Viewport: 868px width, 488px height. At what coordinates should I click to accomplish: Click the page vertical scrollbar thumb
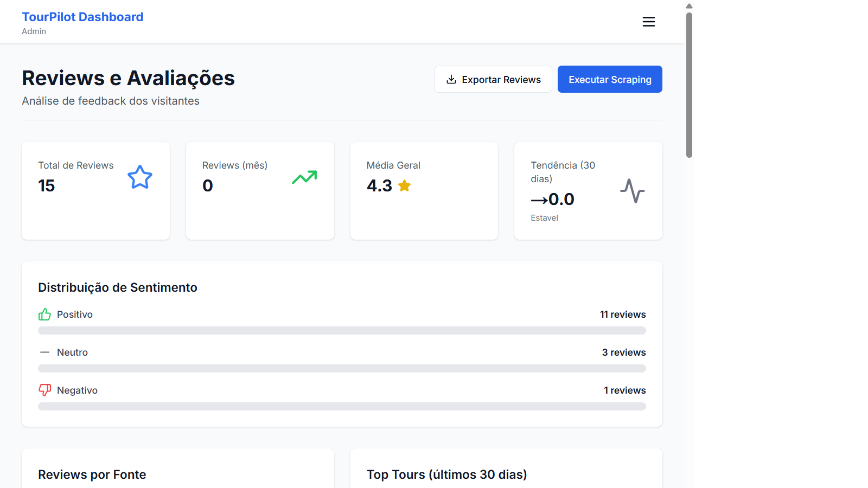tap(689, 85)
